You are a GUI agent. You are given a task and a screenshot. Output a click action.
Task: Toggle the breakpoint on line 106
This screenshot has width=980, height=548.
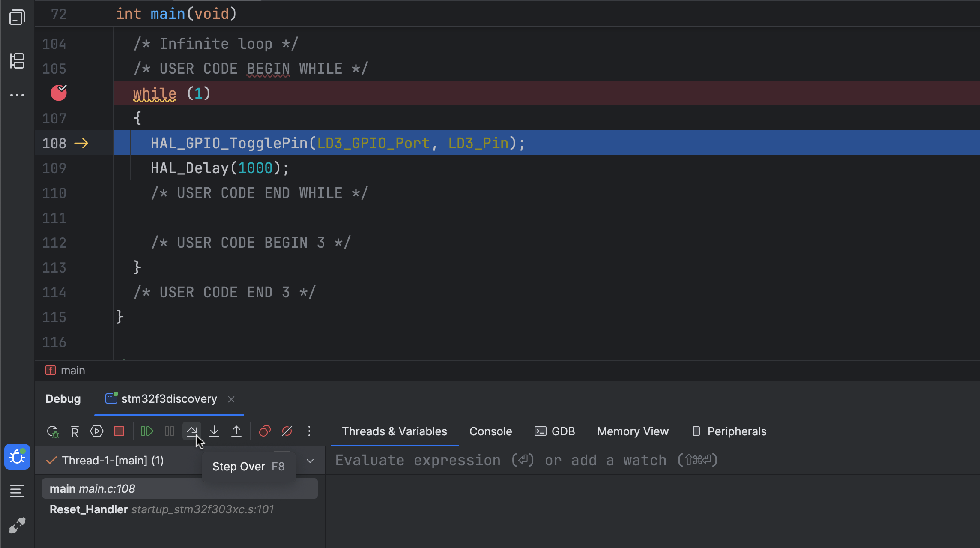59,93
